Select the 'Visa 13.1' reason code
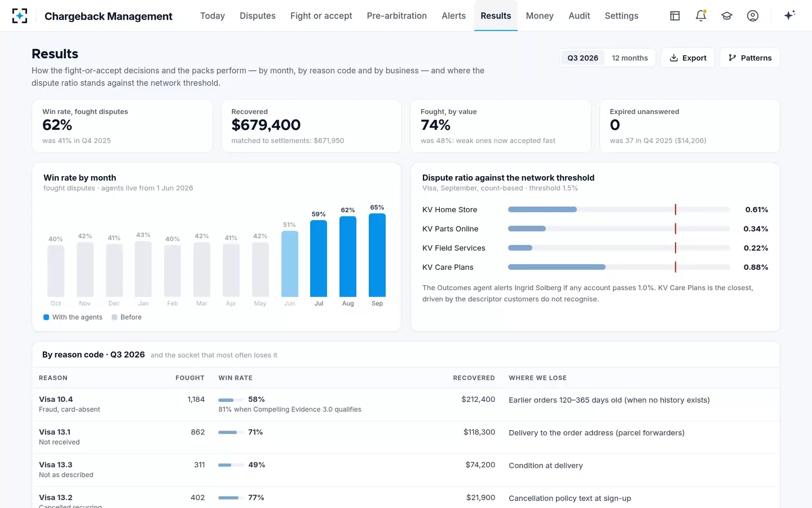 click(55, 432)
